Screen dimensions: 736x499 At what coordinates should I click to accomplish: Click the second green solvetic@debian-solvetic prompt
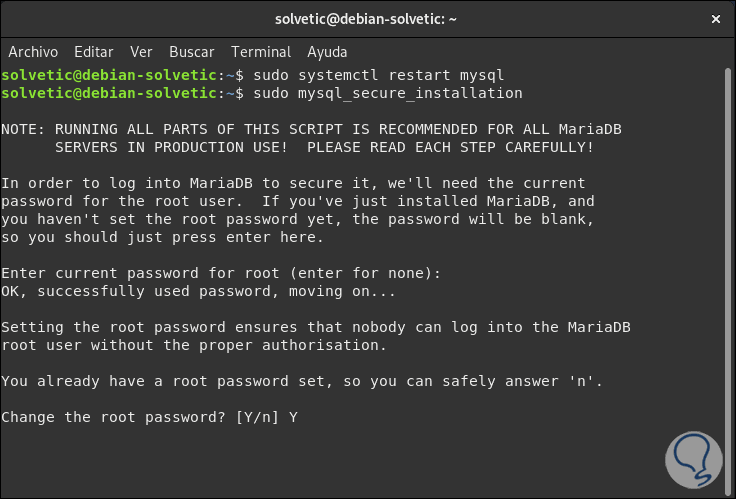[109, 93]
